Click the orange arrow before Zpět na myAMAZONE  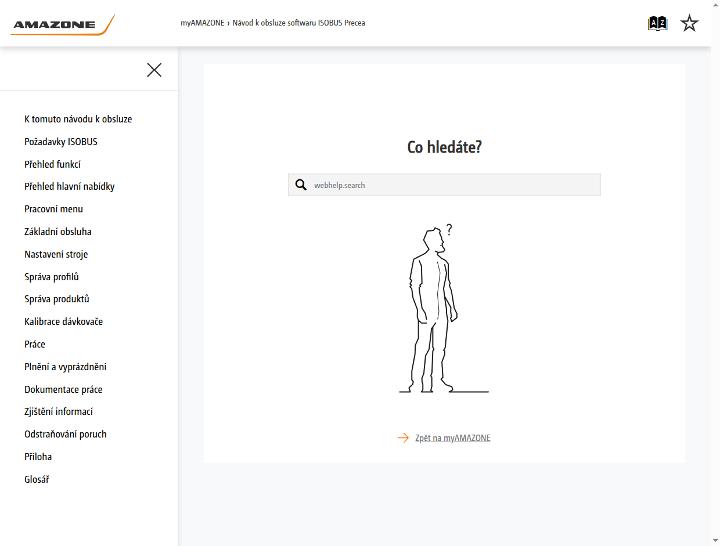(403, 438)
